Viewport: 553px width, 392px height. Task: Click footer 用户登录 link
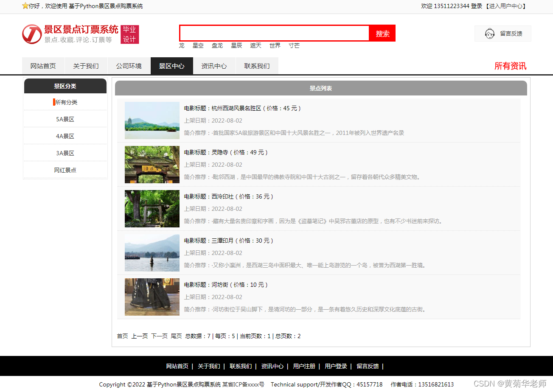336,366
